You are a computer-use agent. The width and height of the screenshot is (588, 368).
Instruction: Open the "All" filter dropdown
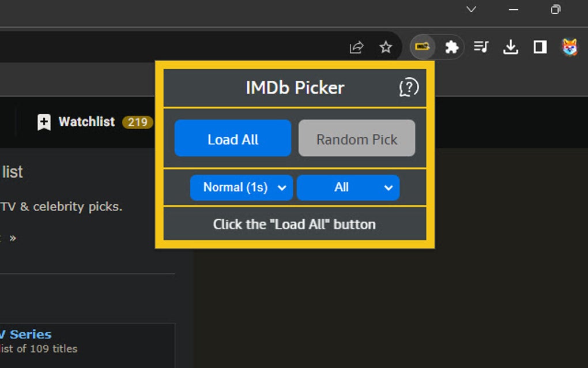click(348, 187)
